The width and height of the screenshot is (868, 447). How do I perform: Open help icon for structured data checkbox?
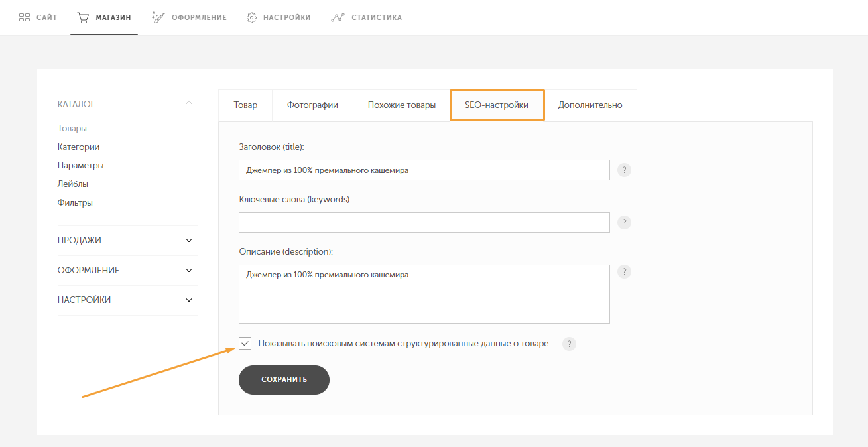[x=569, y=344]
